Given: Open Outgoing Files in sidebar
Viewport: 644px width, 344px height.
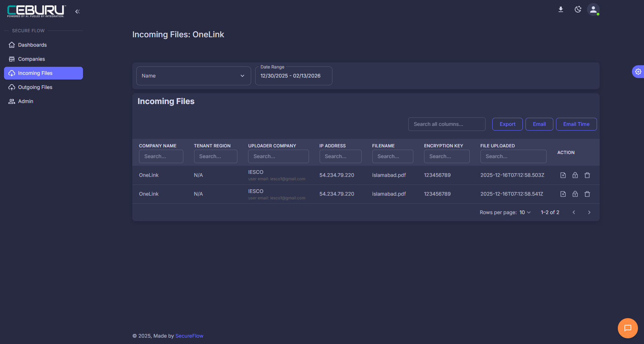Looking at the screenshot, I should (43, 87).
